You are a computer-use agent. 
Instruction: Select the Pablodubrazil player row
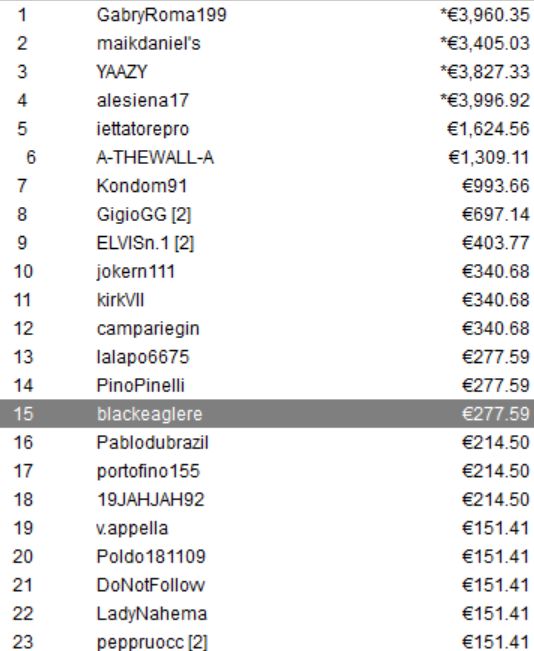267,442
